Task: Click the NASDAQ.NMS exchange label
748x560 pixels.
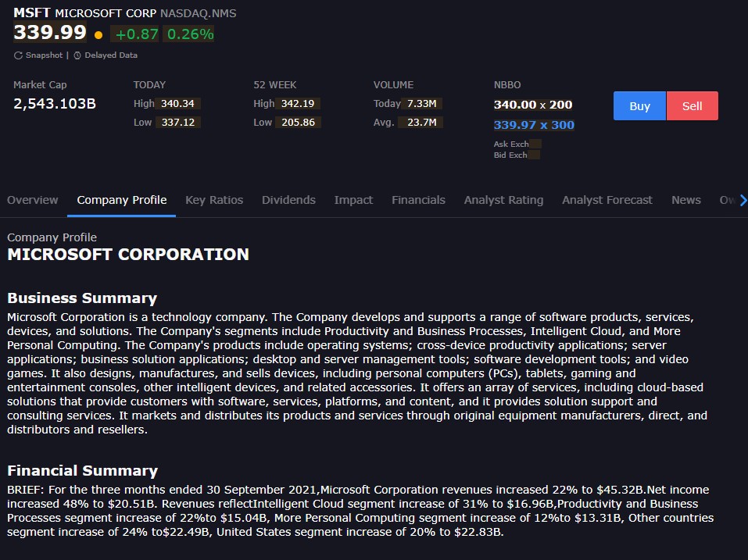Action: (x=198, y=13)
